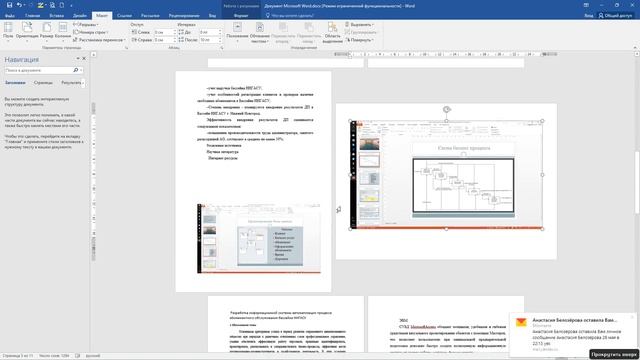The width and height of the screenshot is (640, 360).
Task: Switch to the Формат picture tools tab
Action: (x=241, y=16)
